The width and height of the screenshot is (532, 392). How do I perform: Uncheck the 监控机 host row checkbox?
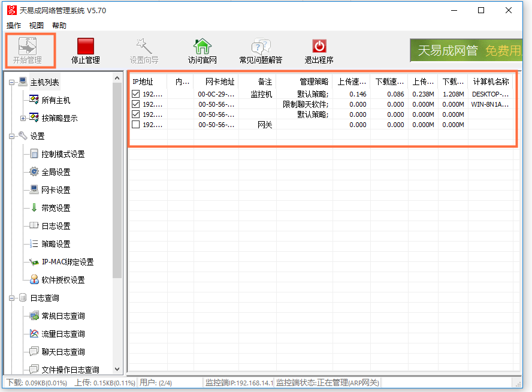coord(136,94)
